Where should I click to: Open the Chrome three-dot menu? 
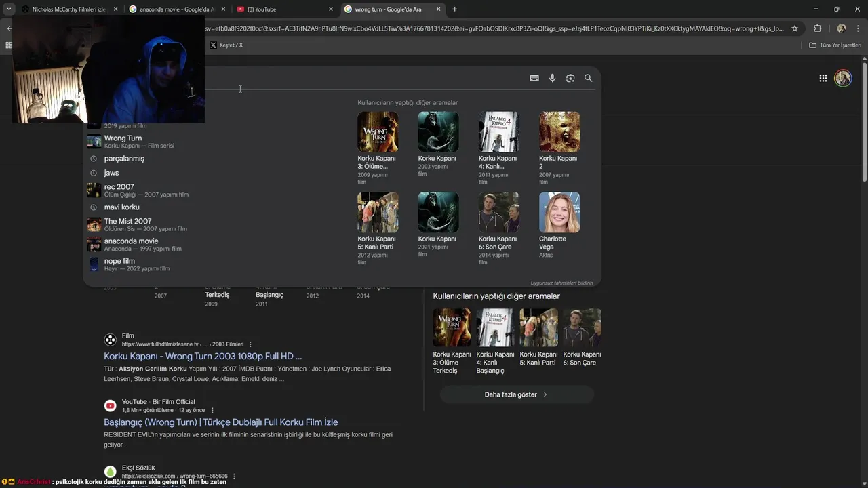click(858, 28)
